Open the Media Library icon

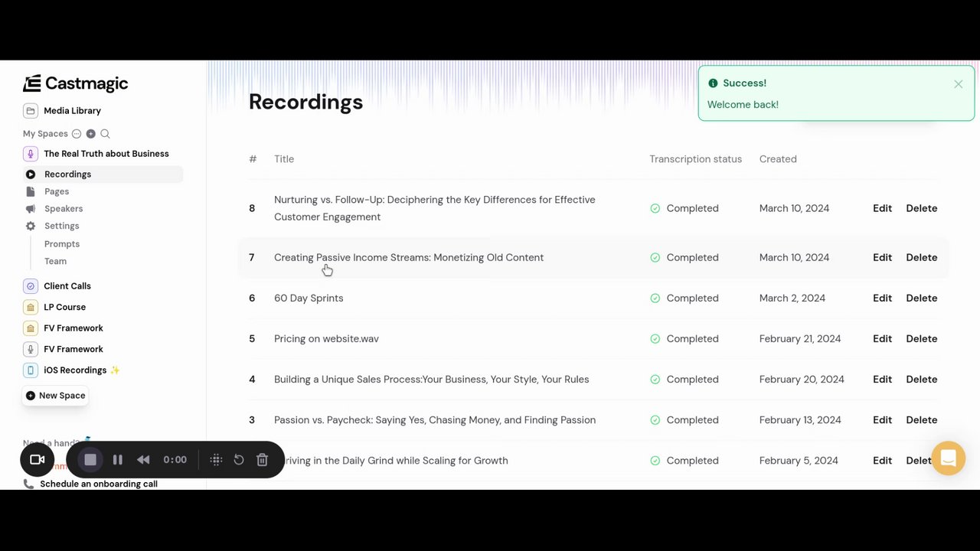[30, 111]
